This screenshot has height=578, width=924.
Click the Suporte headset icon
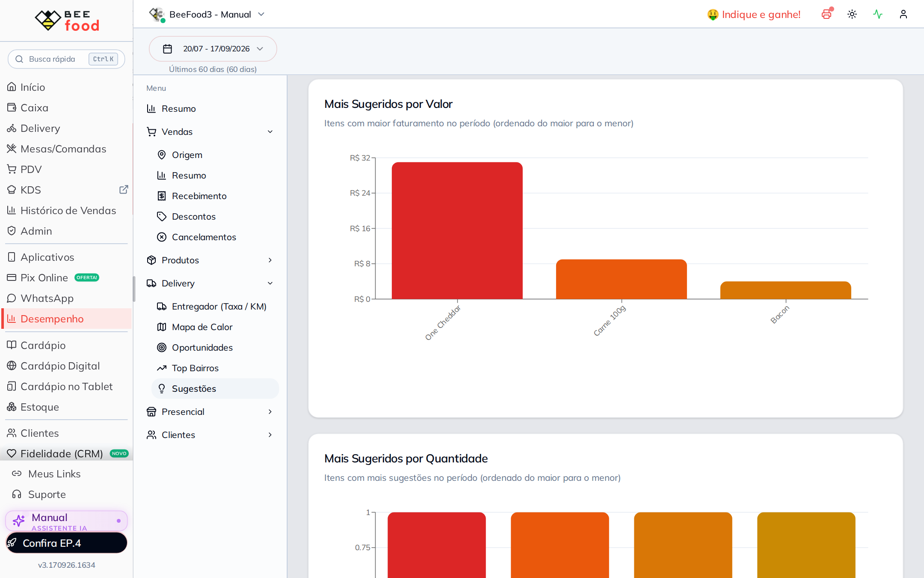(17, 494)
